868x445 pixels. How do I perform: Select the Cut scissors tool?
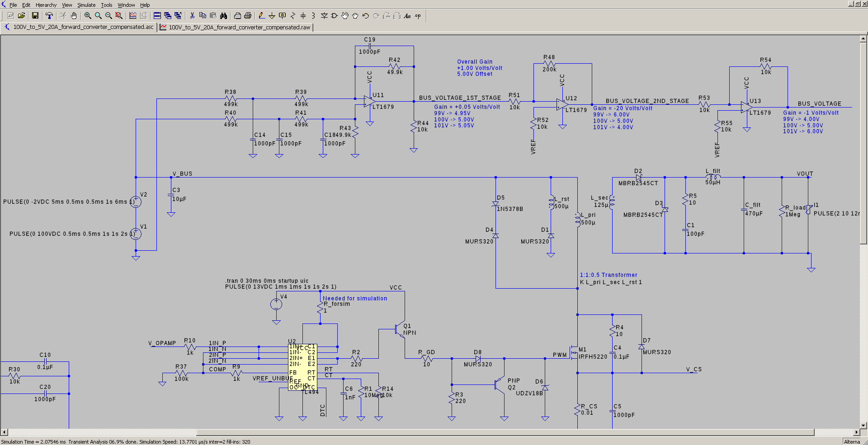(x=192, y=16)
